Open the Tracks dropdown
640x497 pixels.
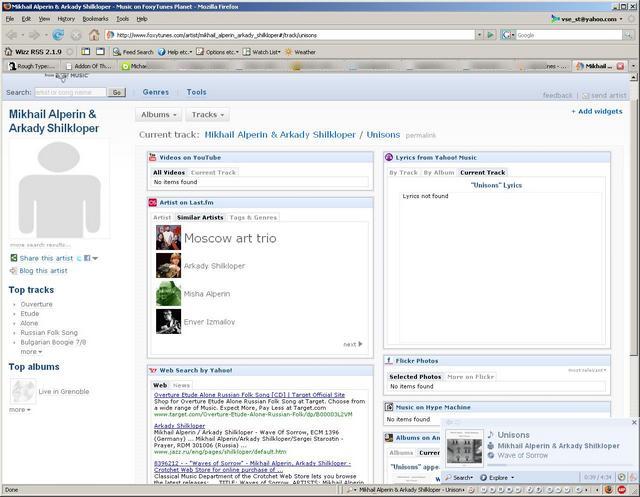coord(208,115)
